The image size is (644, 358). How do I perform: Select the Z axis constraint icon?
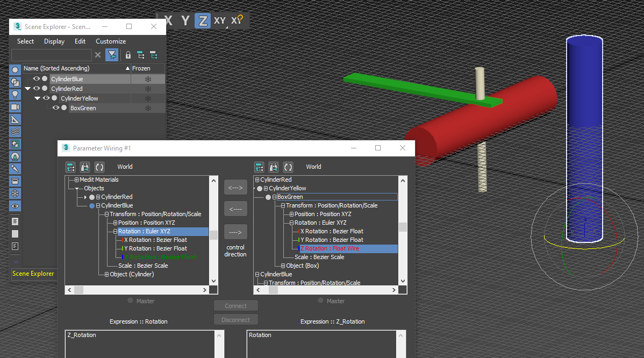pyautogui.click(x=202, y=20)
